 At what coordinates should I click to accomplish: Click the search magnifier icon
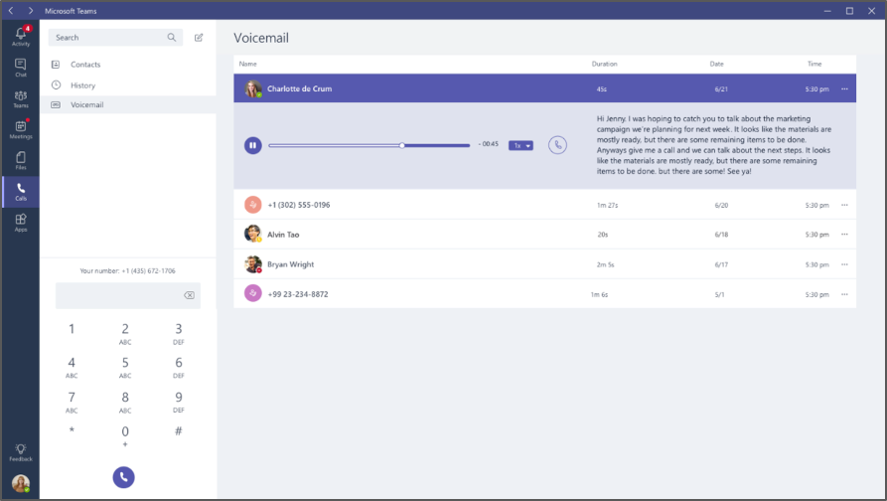pyautogui.click(x=171, y=37)
